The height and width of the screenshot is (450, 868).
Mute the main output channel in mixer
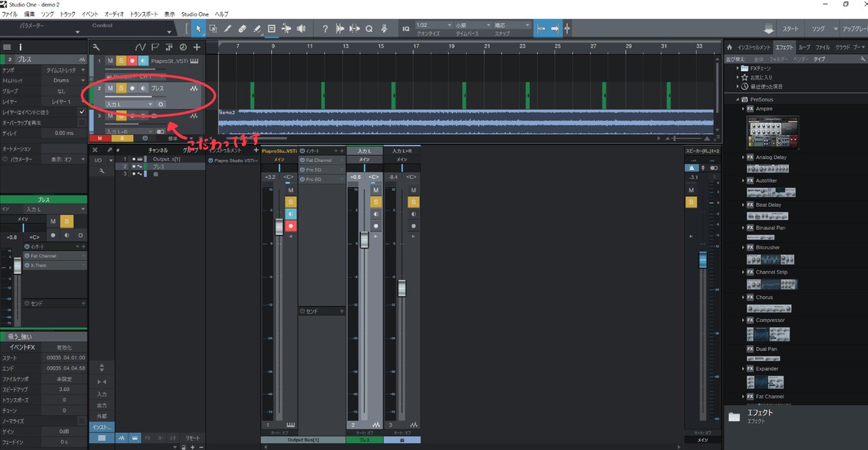(x=691, y=191)
